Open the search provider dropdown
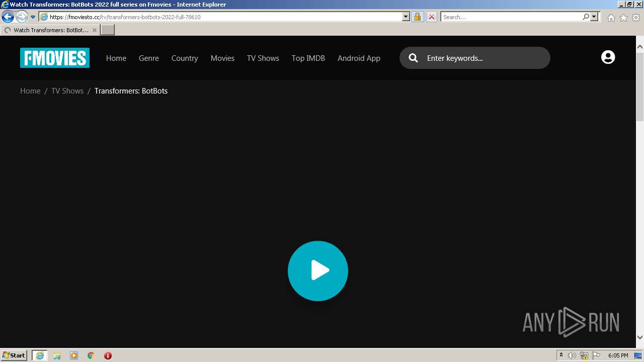This screenshot has width=644, height=362. 594,17
